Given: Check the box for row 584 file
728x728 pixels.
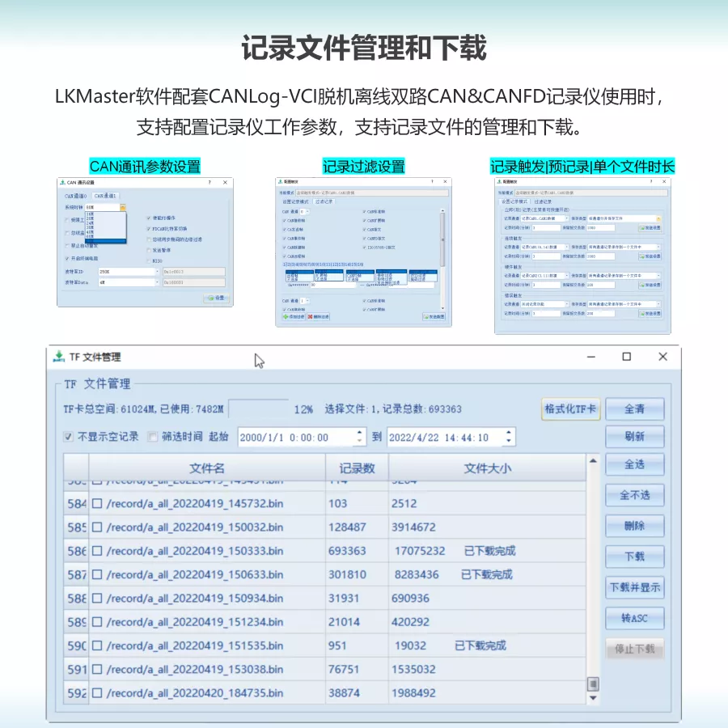Looking at the screenshot, I should coord(97,503).
